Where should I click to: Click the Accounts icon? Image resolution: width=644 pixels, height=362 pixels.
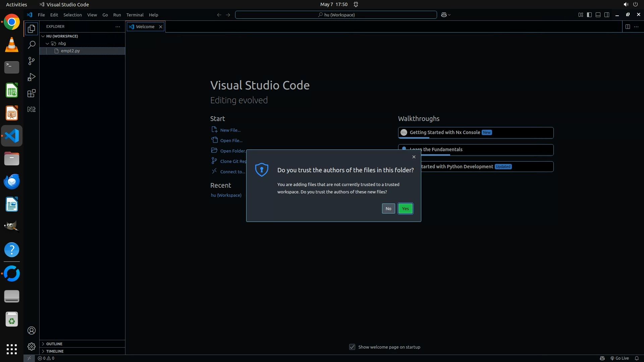pyautogui.click(x=31, y=330)
